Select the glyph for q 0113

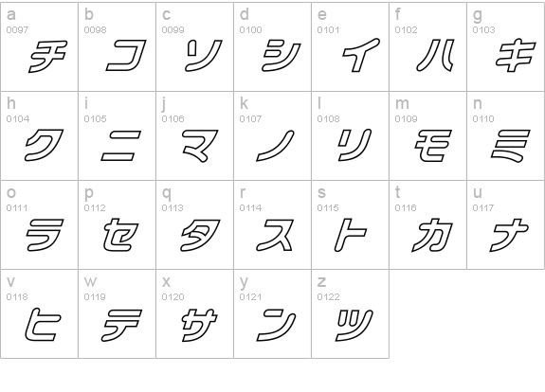pyautogui.click(x=201, y=235)
